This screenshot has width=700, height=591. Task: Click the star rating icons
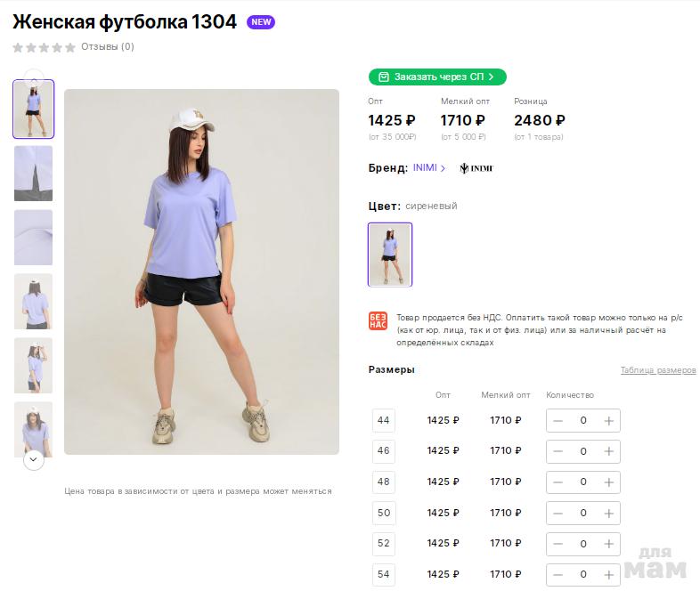(44, 47)
